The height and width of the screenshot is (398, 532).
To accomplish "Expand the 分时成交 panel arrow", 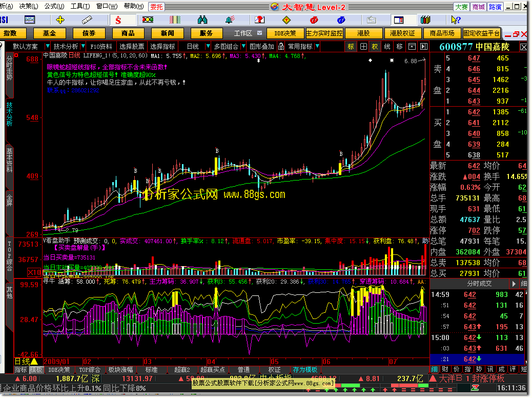I will (x=514, y=284).
